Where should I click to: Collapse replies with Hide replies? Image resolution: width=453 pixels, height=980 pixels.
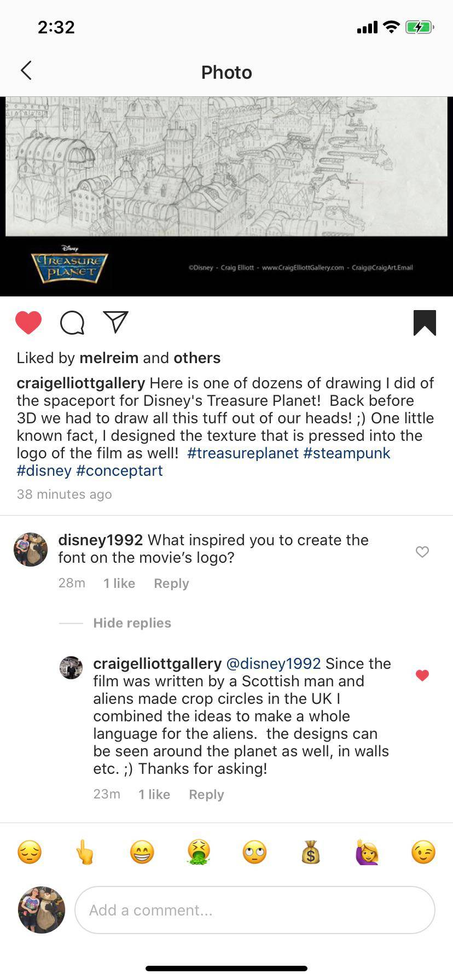[132, 623]
